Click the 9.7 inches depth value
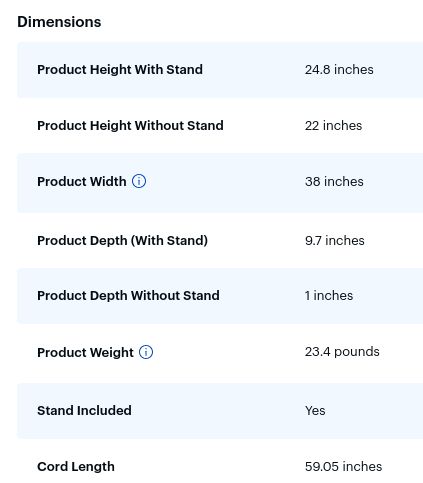423x483 pixels. pos(335,240)
